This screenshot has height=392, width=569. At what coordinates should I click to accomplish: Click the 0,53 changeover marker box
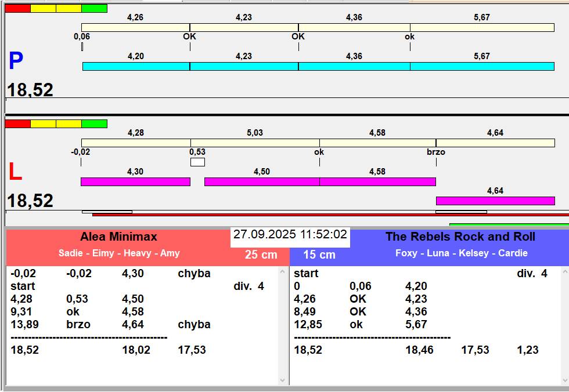tap(197, 162)
